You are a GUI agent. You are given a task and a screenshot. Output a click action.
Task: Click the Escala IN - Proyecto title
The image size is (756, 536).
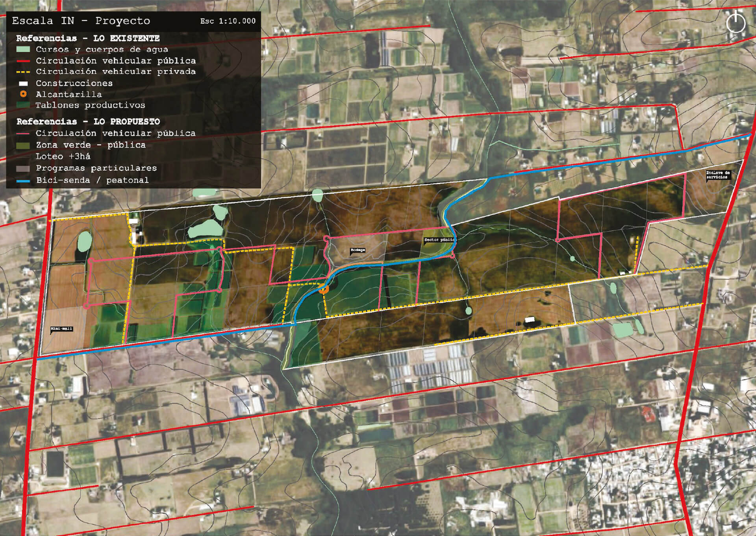tap(81, 21)
